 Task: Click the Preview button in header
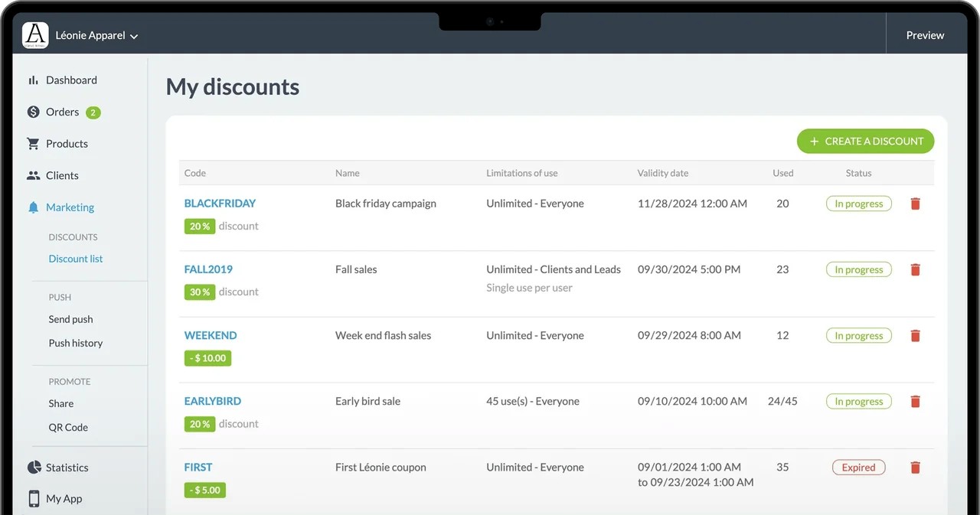tap(925, 35)
